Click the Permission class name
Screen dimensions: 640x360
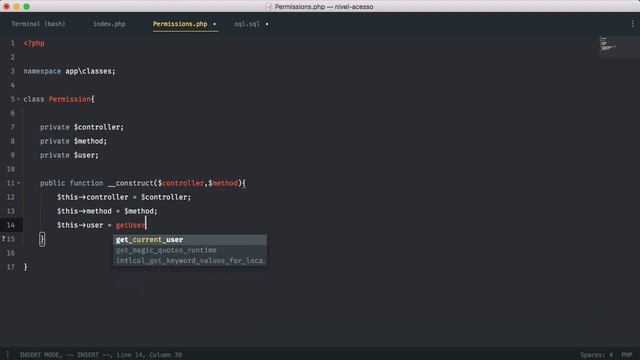tap(69, 99)
